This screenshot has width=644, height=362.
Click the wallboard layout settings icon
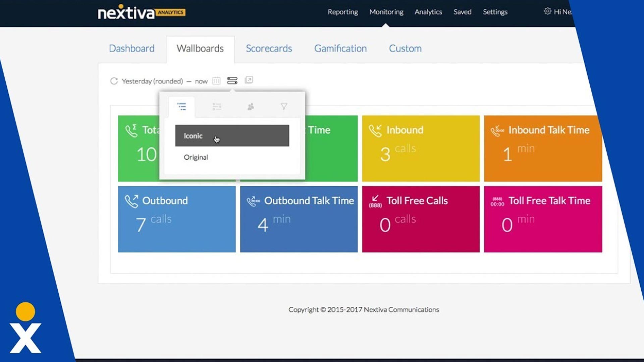click(x=232, y=80)
